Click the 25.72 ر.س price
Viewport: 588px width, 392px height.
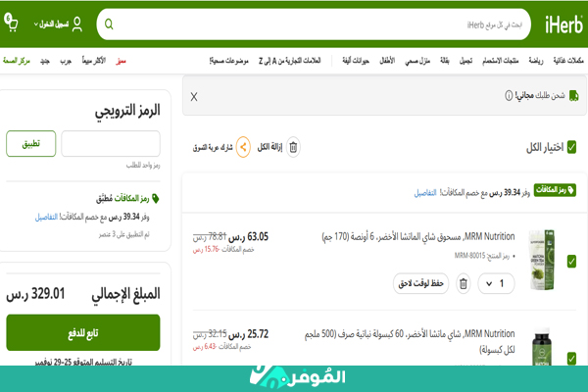[248, 334]
